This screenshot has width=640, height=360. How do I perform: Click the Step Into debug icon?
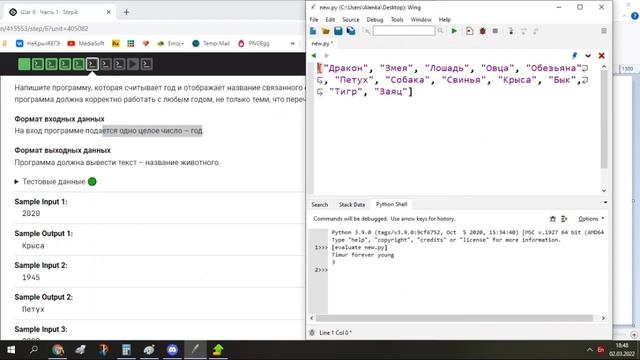pos(511,31)
